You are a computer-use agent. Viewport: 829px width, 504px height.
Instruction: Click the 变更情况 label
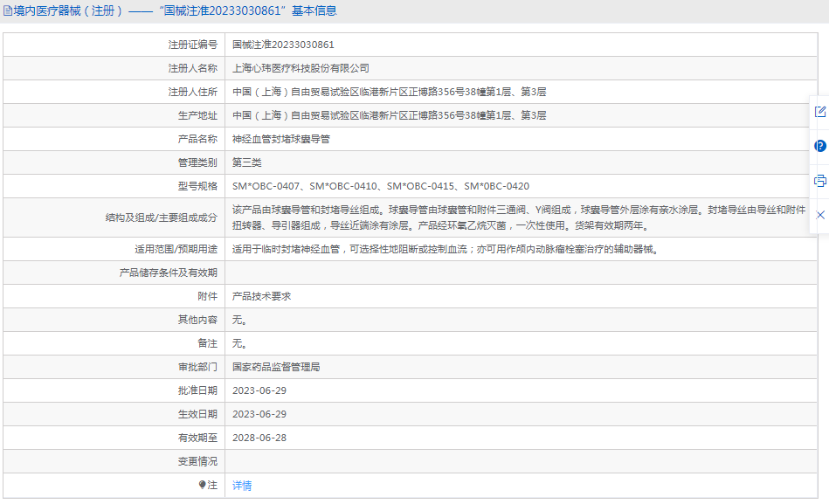(197, 461)
